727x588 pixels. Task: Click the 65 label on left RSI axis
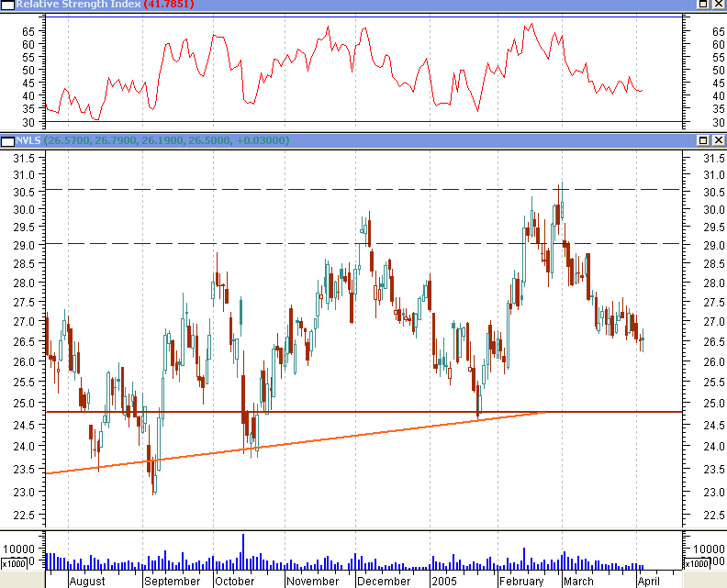point(28,31)
